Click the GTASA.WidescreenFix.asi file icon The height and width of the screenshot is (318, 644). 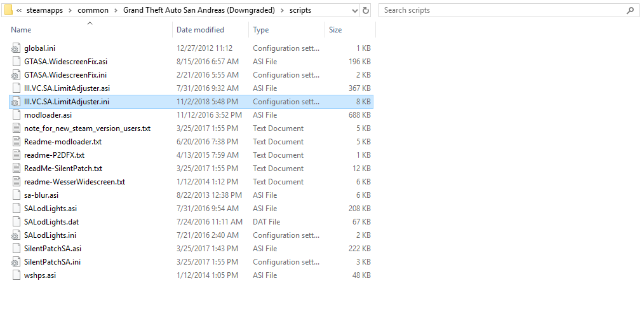[16, 62]
